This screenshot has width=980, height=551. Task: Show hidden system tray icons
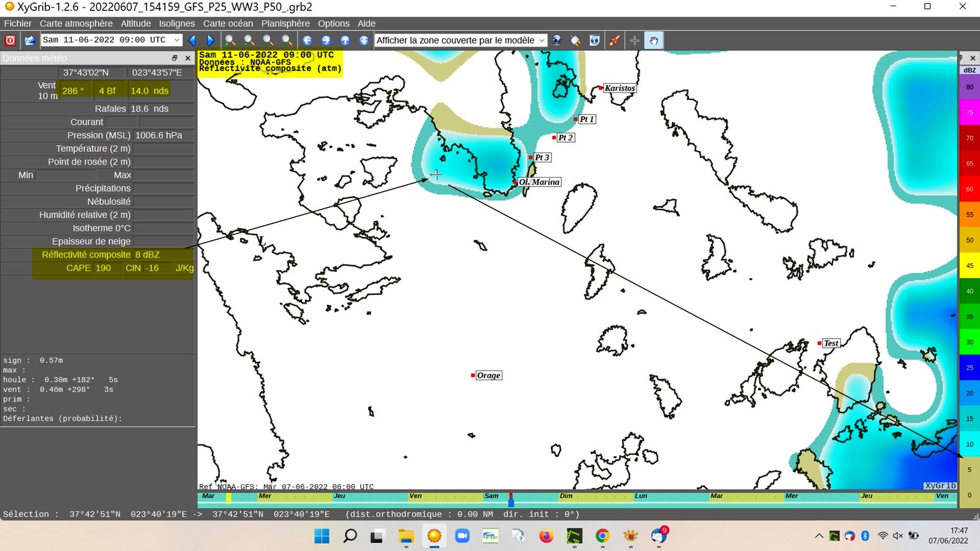819,536
